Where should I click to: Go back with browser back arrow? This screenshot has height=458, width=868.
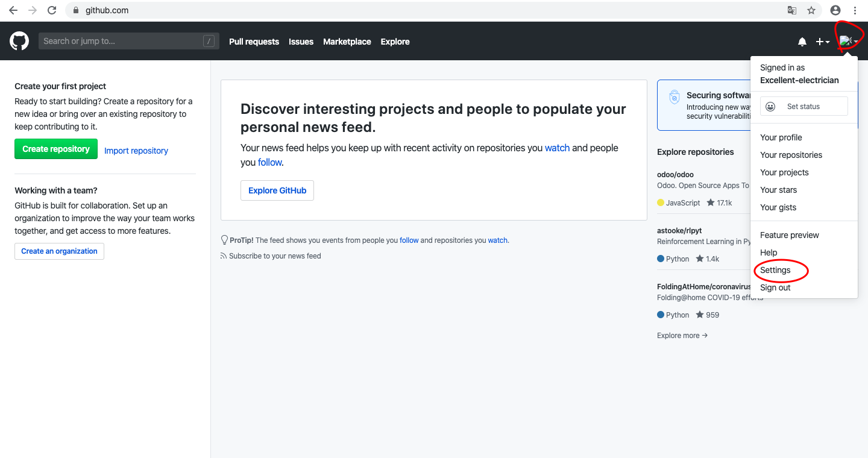[x=13, y=10]
